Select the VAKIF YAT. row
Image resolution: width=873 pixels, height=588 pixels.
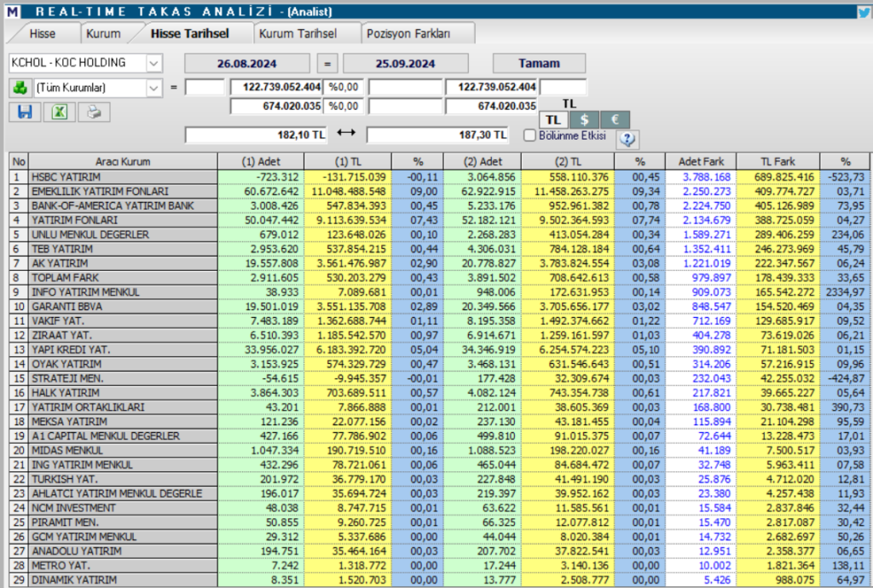pyautogui.click(x=439, y=321)
